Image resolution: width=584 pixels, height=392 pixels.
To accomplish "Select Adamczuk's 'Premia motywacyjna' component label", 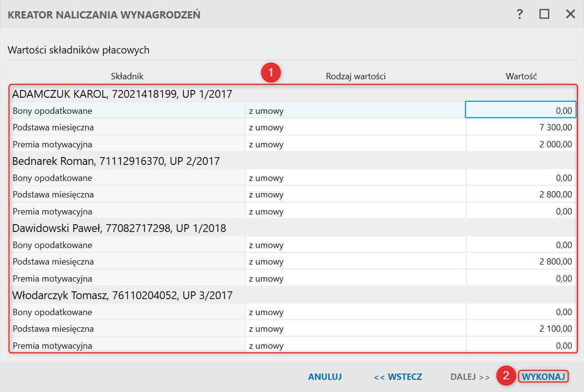I will (x=53, y=144).
